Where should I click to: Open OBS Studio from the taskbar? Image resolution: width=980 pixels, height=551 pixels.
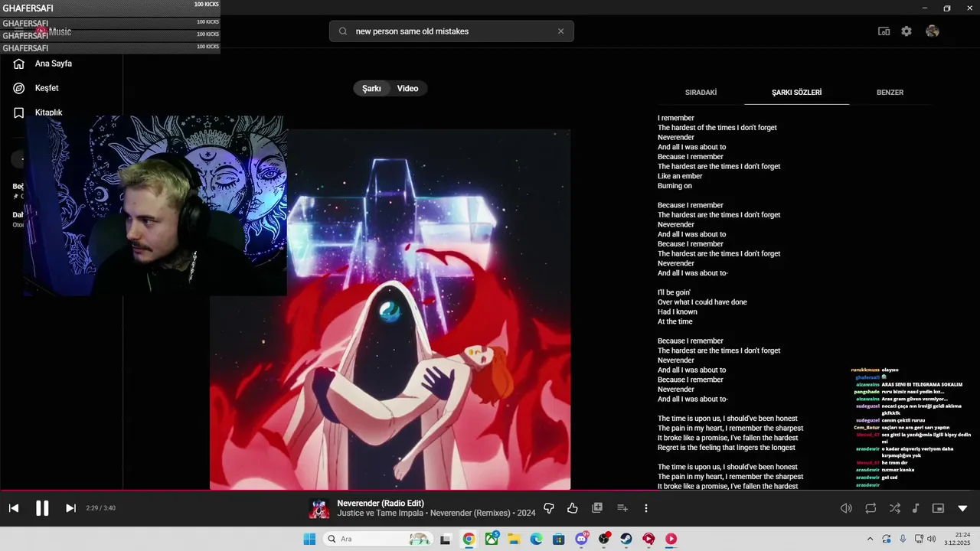coord(603,539)
